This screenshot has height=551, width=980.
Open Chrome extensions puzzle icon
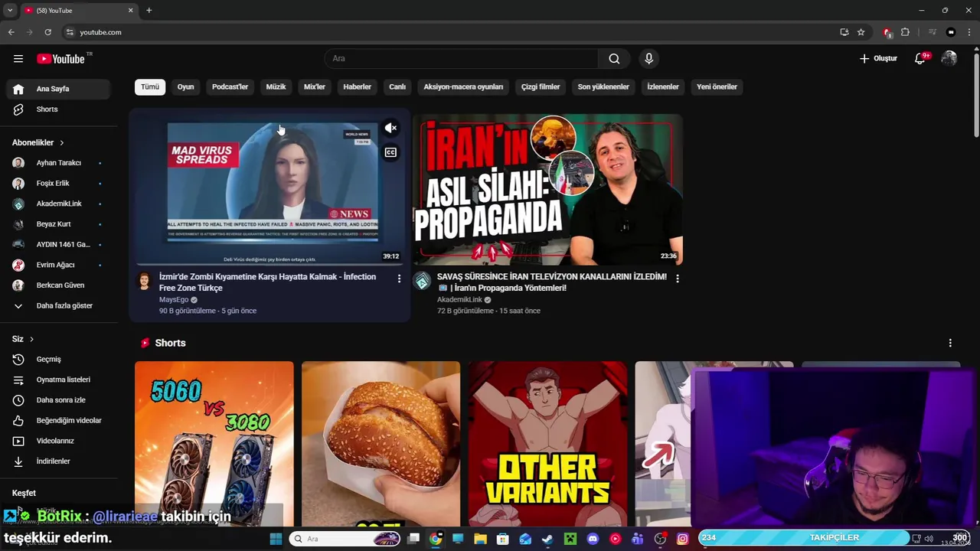pos(905,32)
